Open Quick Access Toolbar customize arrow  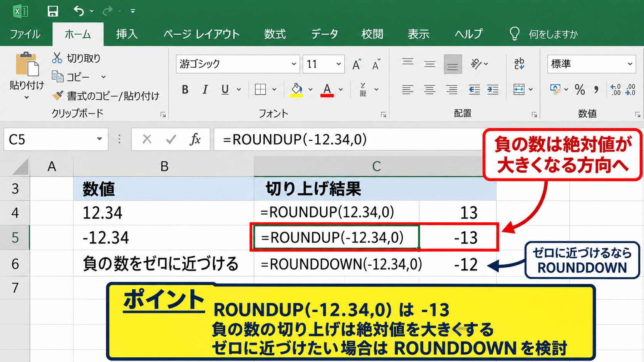(x=133, y=11)
